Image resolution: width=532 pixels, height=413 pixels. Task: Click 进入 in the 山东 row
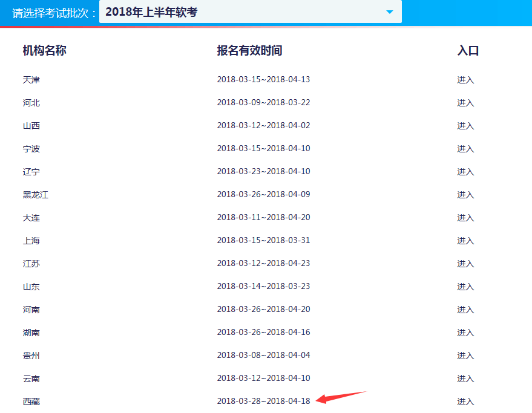coord(465,286)
